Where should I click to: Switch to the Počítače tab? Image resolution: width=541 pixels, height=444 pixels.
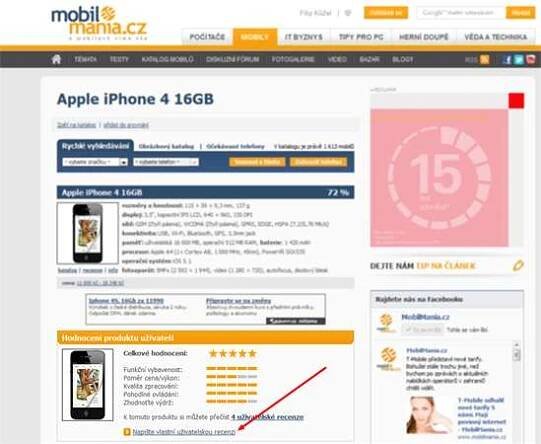coord(207,37)
